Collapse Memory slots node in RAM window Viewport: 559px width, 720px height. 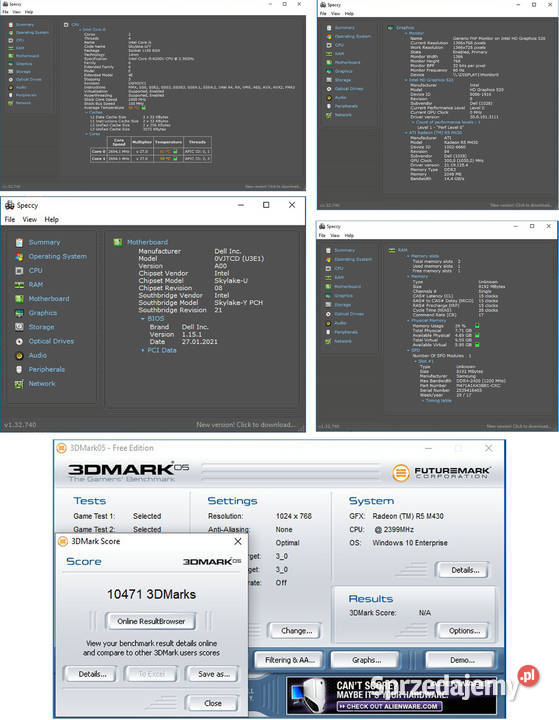408,256
